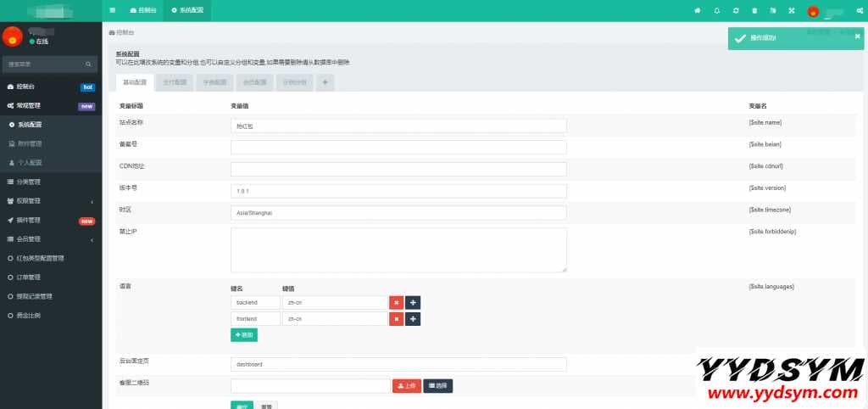This screenshot has width=868, height=409.
Task: Switch to the 控制台 top tab
Action: pos(143,10)
